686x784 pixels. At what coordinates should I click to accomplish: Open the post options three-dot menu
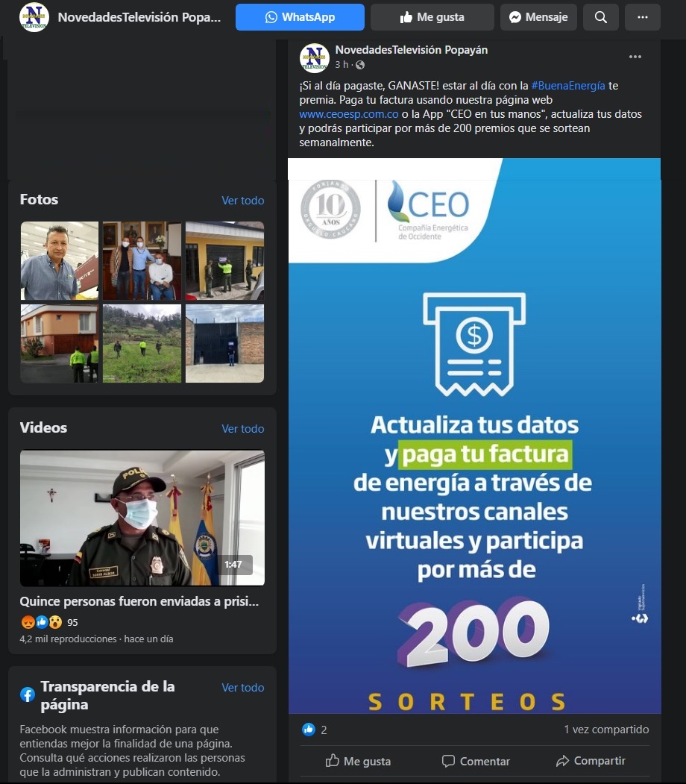(x=635, y=57)
